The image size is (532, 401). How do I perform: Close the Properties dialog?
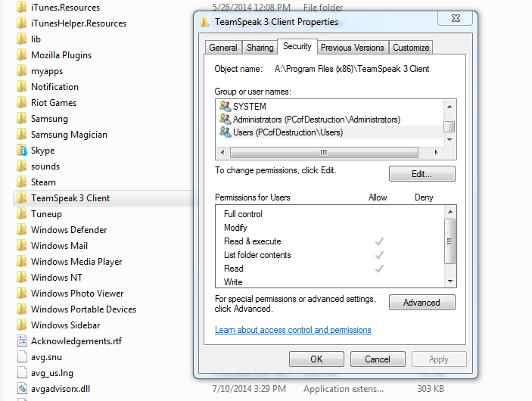point(456,18)
